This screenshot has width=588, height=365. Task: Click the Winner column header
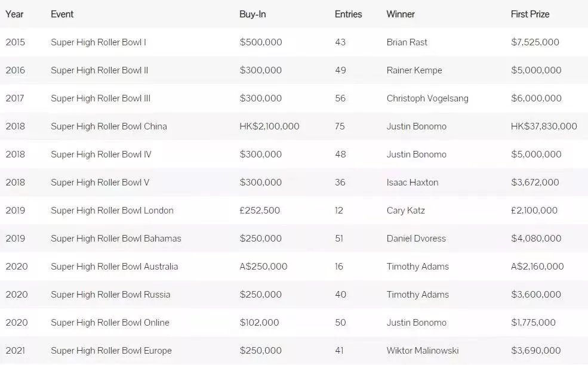coord(401,14)
